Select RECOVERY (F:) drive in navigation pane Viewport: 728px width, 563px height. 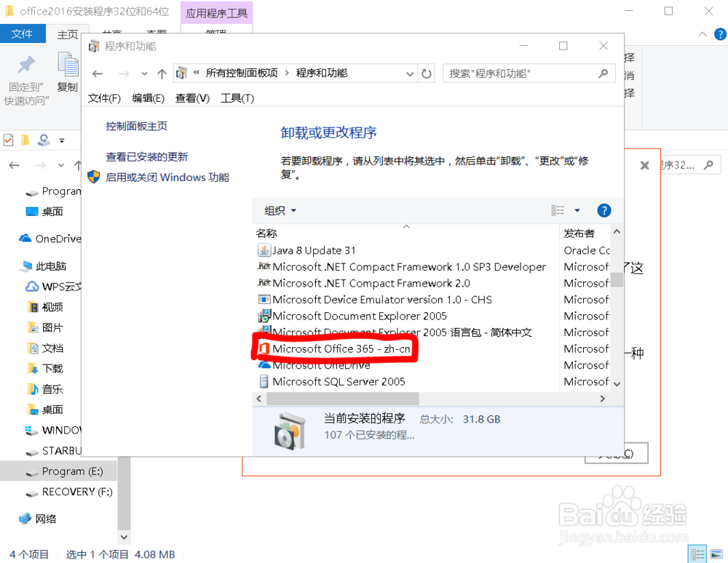tap(69, 492)
